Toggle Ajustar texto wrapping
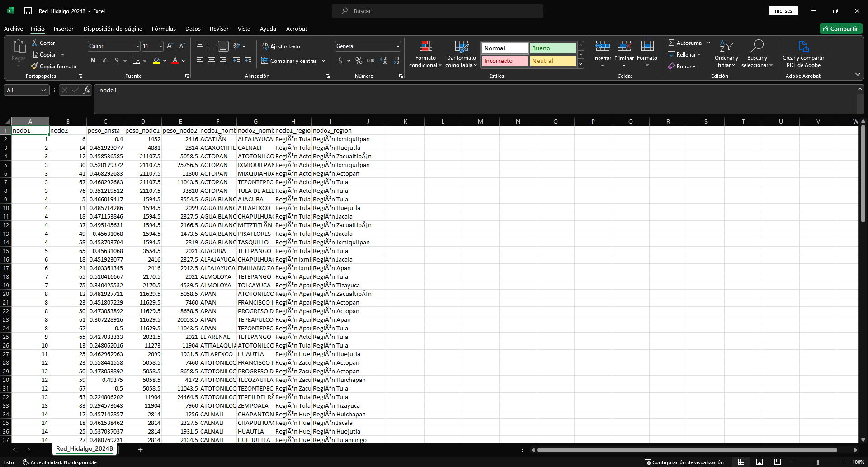This screenshot has width=868, height=467. click(281, 46)
